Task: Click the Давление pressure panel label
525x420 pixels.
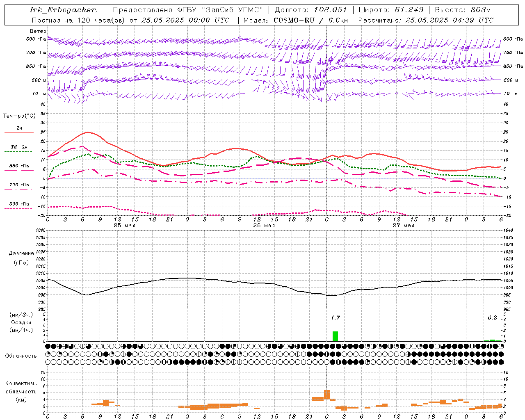Action: tap(21, 253)
